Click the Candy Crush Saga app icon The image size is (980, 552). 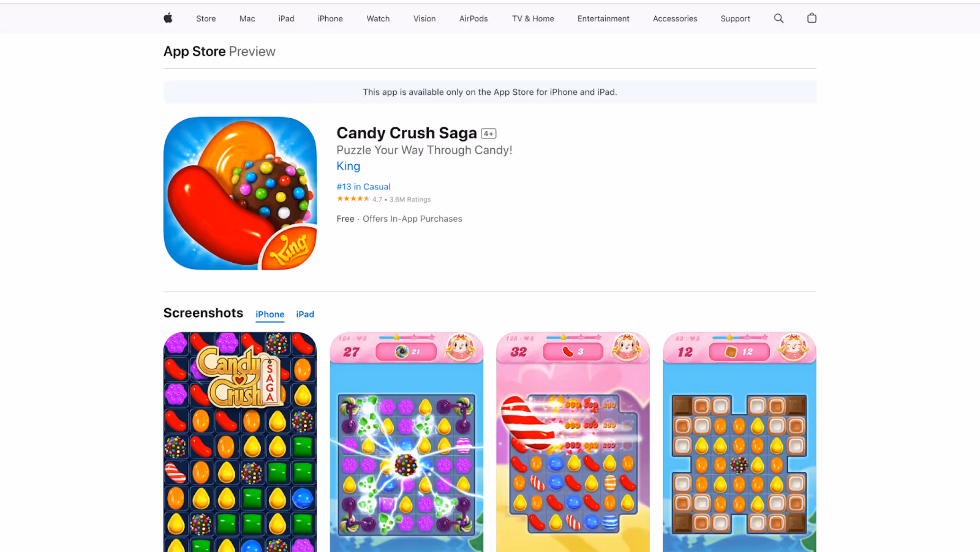tap(240, 193)
